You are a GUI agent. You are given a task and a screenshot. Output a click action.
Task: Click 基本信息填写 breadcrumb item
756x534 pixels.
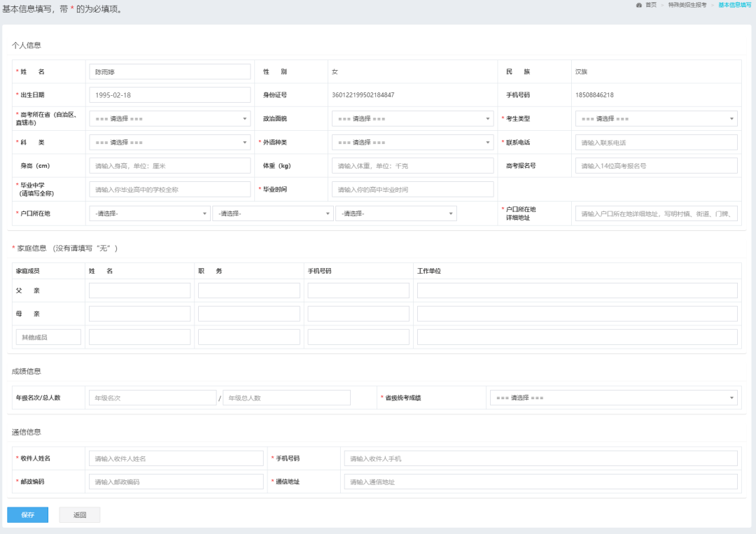point(734,6)
